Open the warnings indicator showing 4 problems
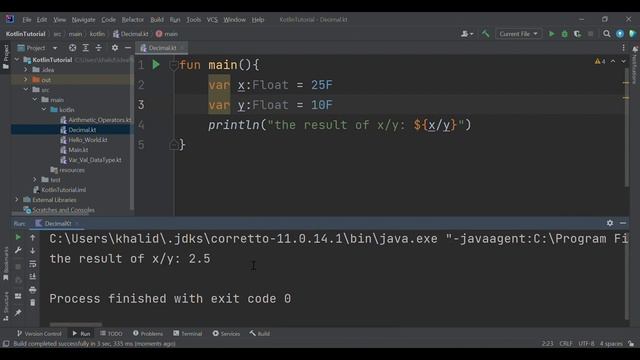The width and height of the screenshot is (640, 360). 600,61
